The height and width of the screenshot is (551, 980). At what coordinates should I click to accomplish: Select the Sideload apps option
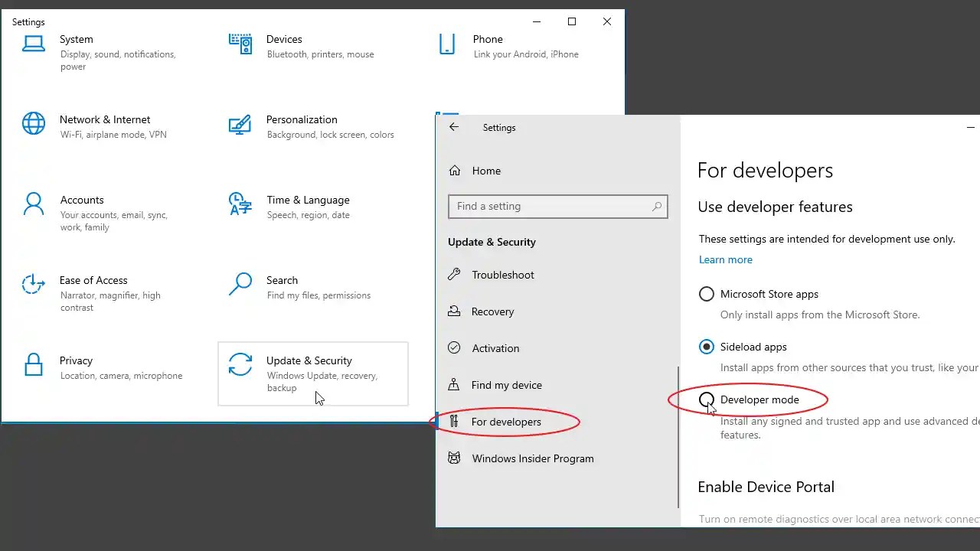point(706,346)
